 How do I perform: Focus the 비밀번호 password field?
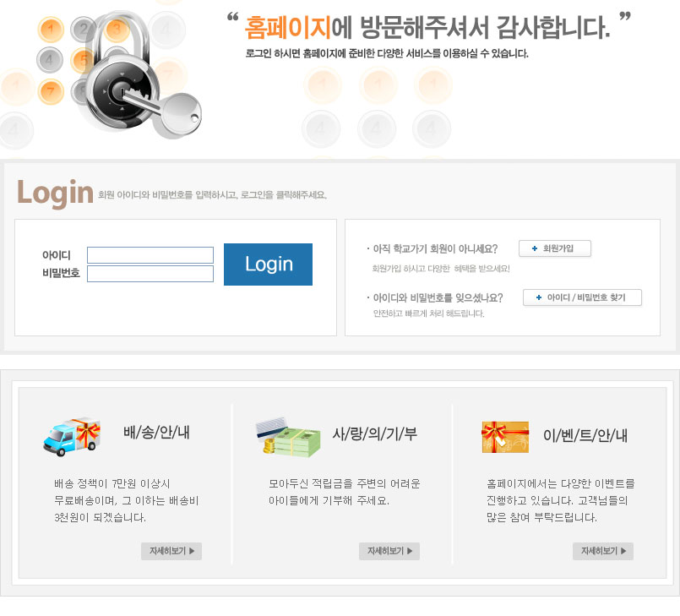coord(150,274)
